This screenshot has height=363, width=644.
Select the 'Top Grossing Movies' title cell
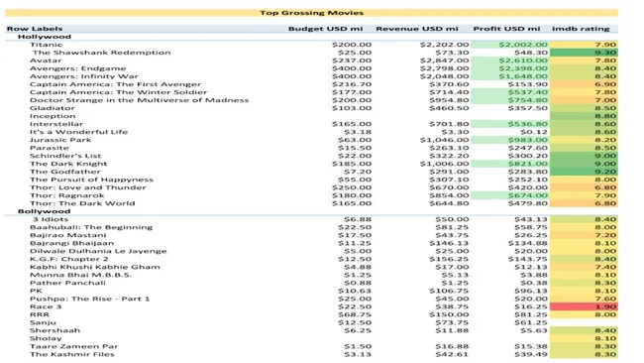(311, 13)
